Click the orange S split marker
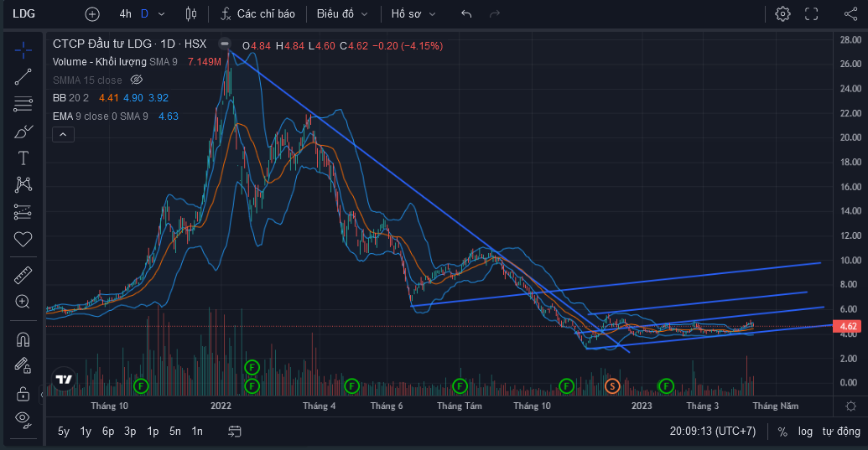 coord(611,386)
